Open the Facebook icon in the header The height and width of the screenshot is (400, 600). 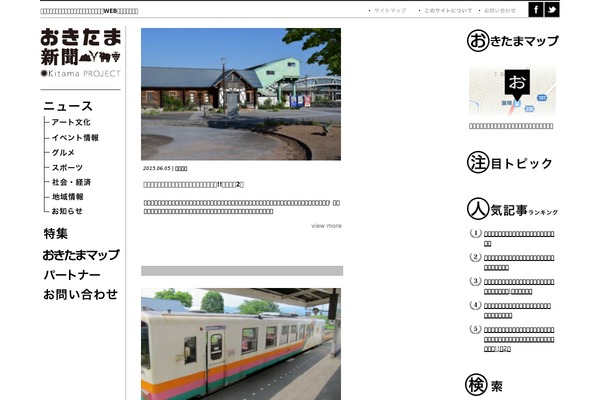(x=536, y=10)
